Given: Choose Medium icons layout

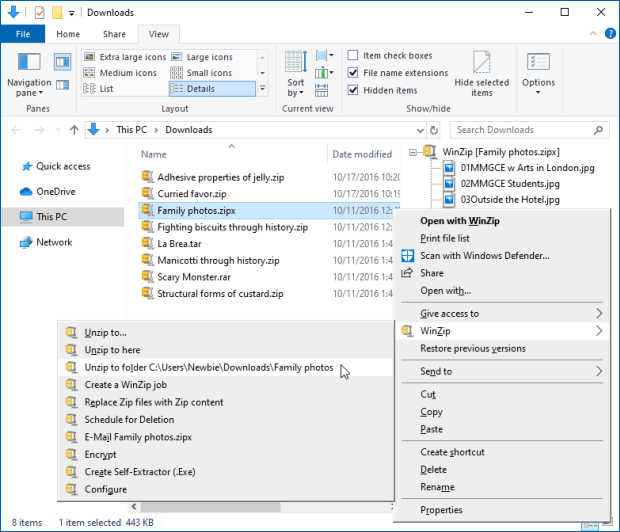Looking at the screenshot, I should [120, 73].
